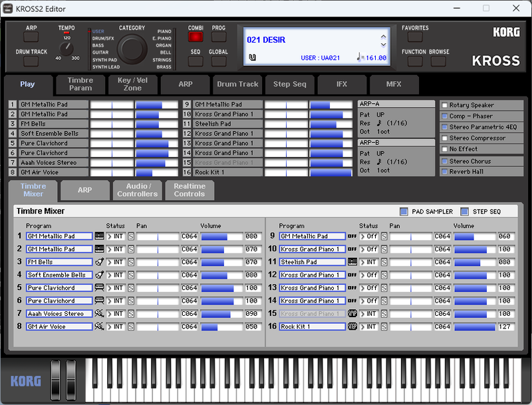The height and width of the screenshot is (405, 532).
Task: Adjust the TEMPO knob
Action: (66, 49)
